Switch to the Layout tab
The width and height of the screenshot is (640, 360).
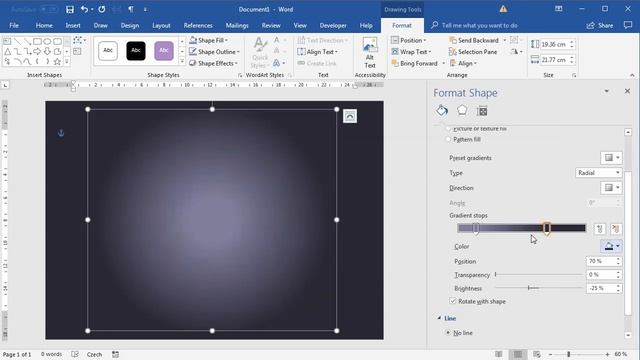pyautogui.click(x=161, y=25)
